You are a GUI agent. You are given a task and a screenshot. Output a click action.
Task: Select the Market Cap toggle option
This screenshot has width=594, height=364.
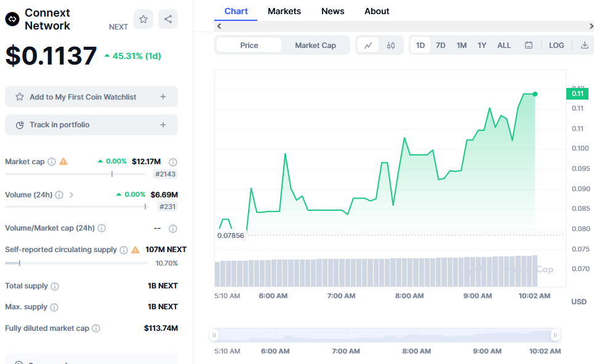coord(315,45)
